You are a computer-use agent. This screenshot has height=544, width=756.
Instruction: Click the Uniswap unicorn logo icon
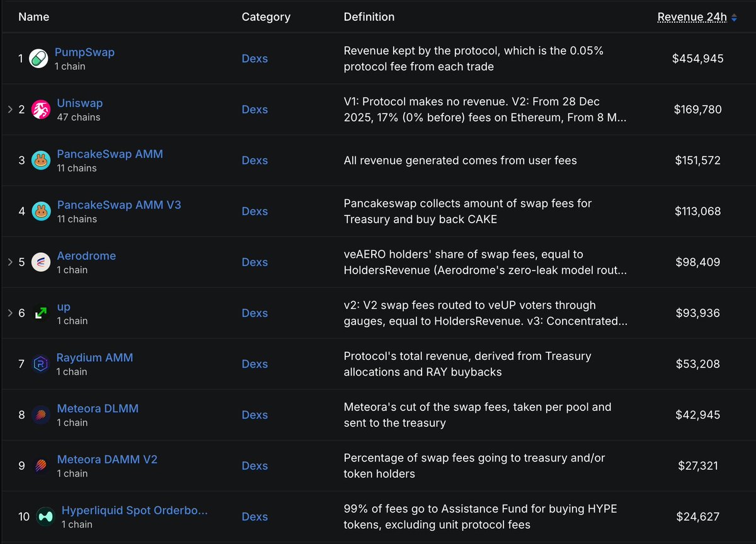(x=41, y=110)
